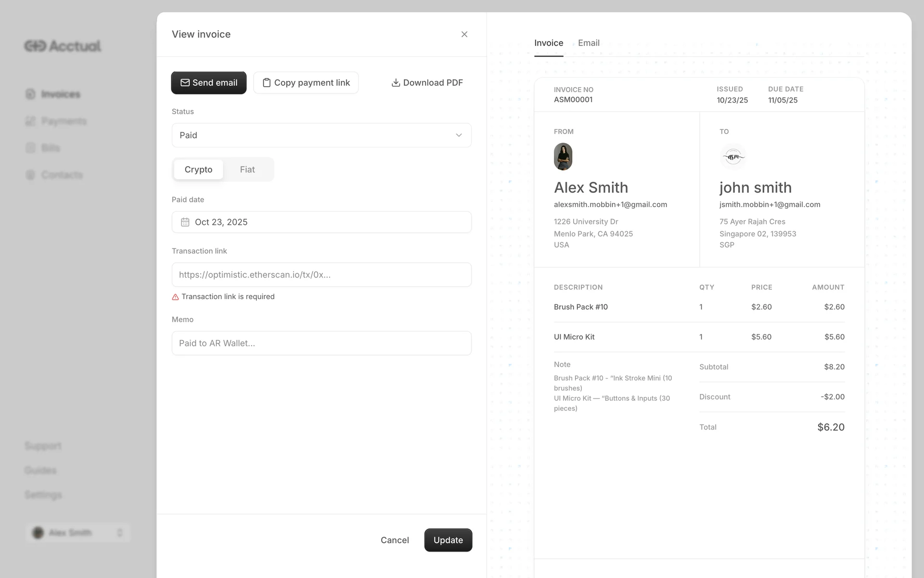
Task: Close the View invoice dialog
Action: (x=464, y=34)
